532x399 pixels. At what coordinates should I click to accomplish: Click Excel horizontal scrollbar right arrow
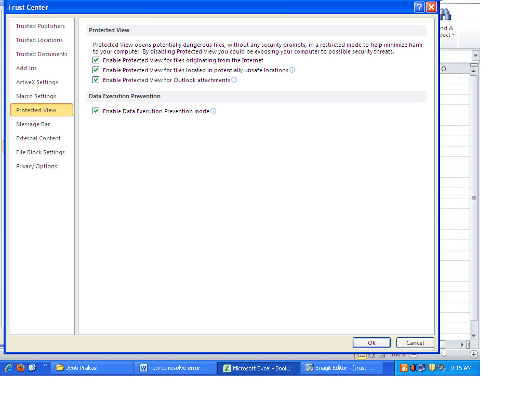(x=462, y=344)
